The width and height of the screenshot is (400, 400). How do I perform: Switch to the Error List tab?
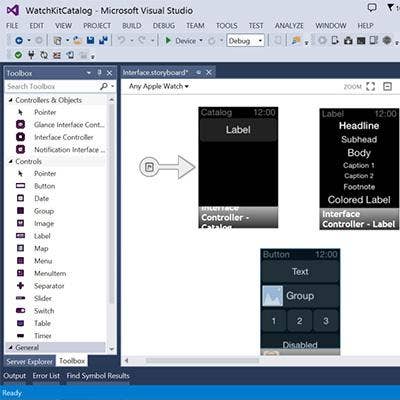[x=46, y=376]
